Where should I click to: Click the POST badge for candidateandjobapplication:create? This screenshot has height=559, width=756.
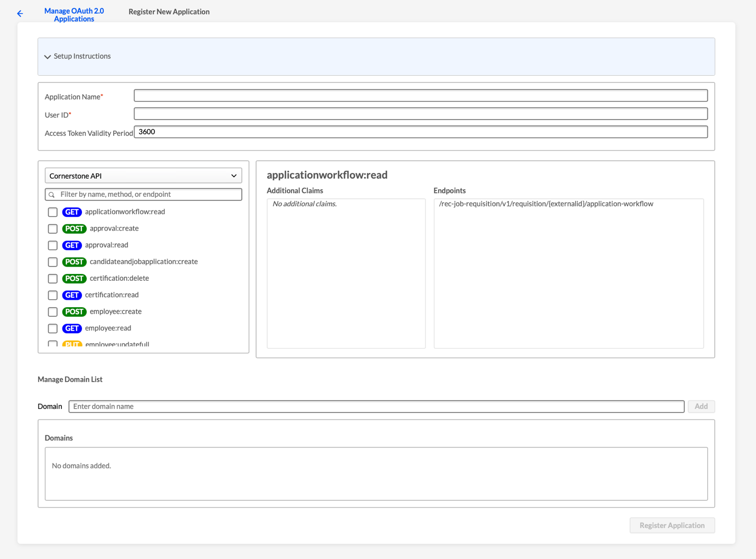(74, 262)
